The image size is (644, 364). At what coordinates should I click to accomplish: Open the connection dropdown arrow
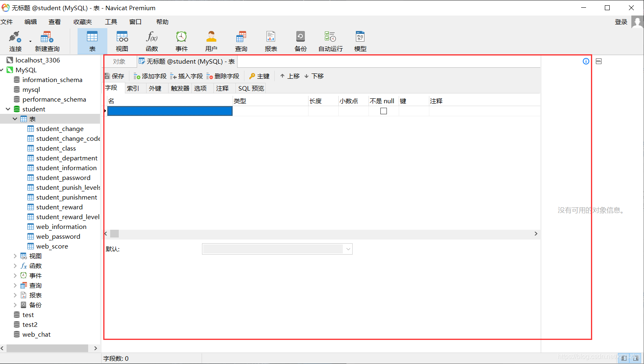click(x=30, y=41)
